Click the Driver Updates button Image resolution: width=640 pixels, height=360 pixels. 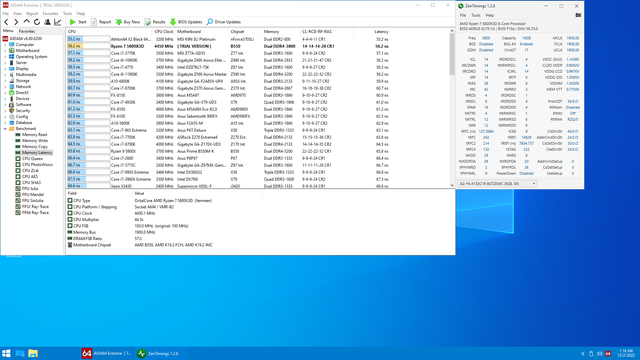tap(224, 22)
